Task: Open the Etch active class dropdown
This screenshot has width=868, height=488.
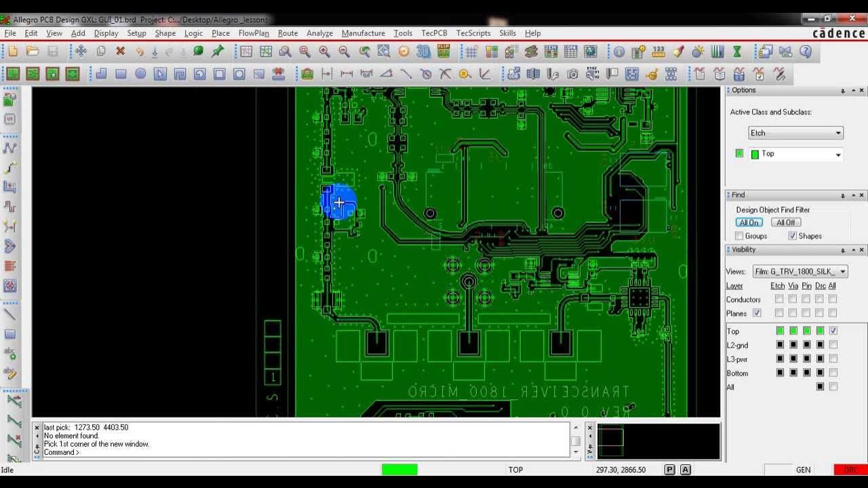Action: (x=795, y=133)
